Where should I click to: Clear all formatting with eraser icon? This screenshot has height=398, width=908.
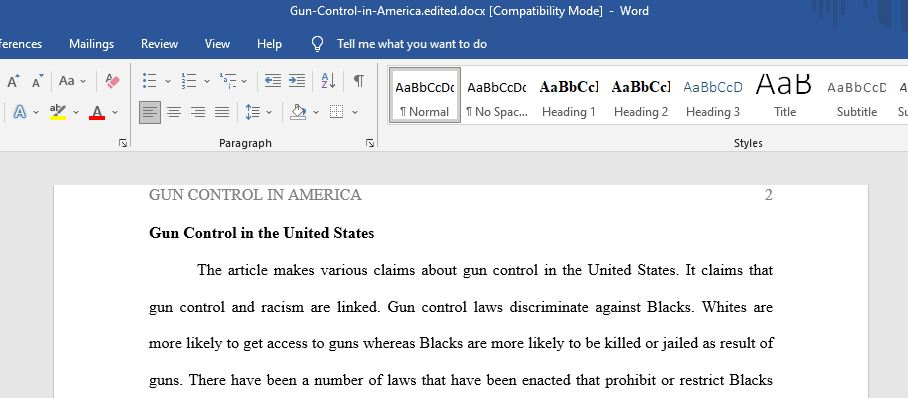coord(112,81)
